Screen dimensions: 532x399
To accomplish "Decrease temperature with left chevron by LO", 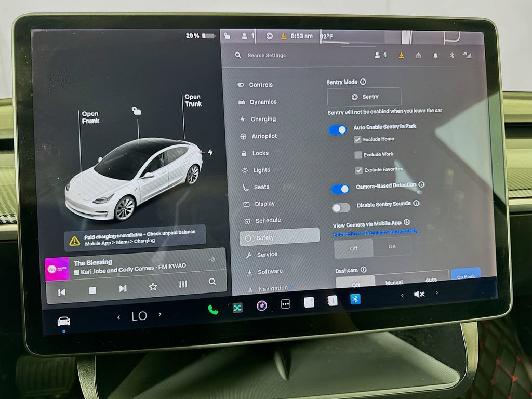I will click(118, 317).
